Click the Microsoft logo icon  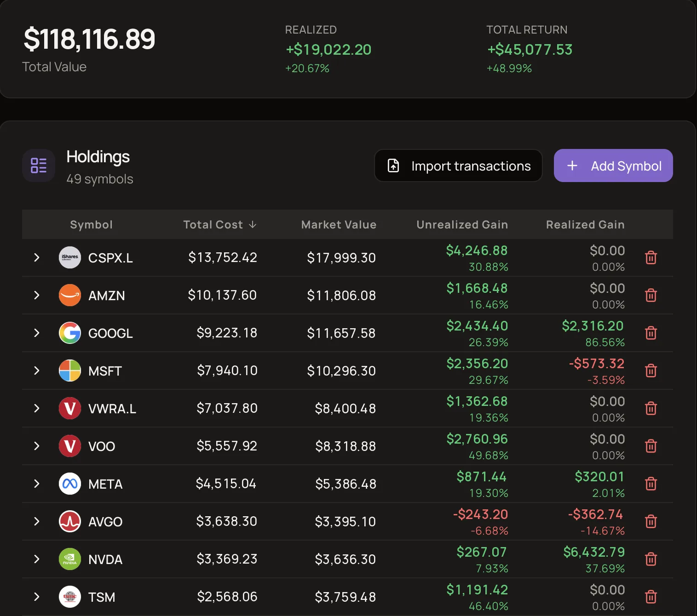click(x=70, y=371)
